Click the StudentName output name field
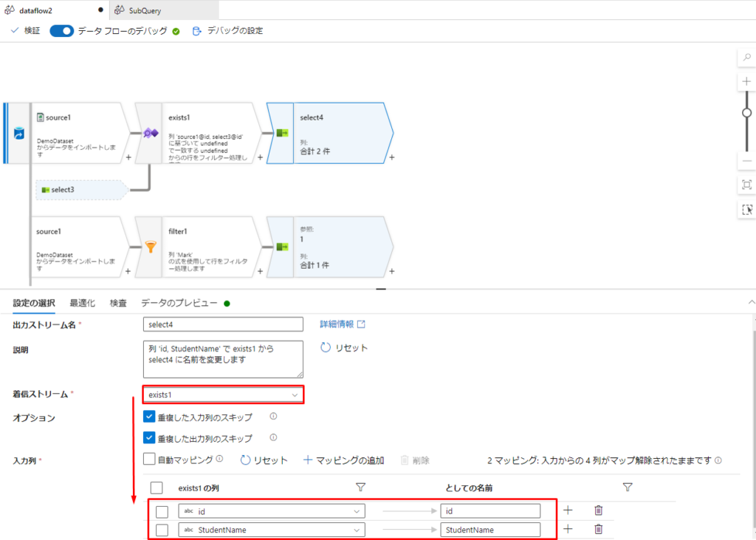 pos(490,530)
